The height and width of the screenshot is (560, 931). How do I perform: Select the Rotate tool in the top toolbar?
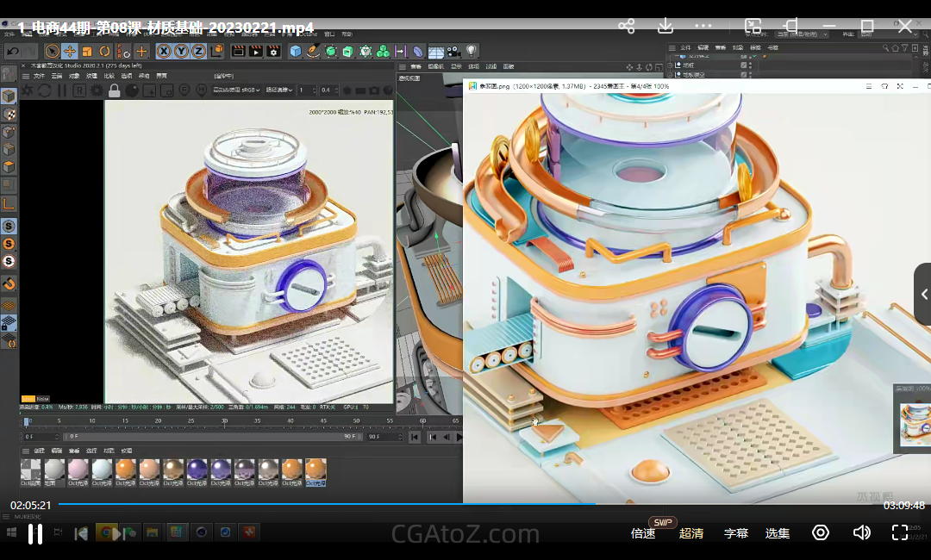pos(104,52)
